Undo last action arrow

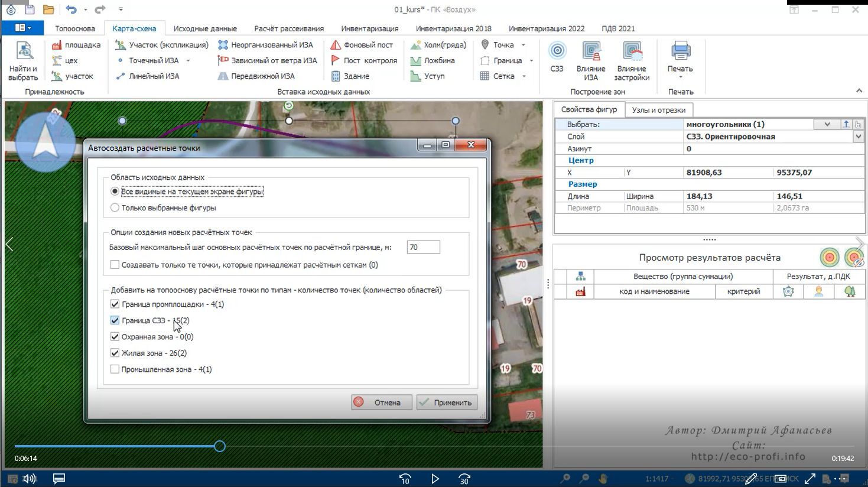[71, 9]
